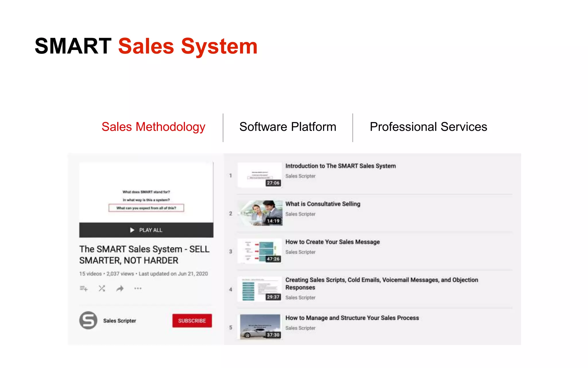Click Sales Scripter name beside avatar

(x=119, y=321)
